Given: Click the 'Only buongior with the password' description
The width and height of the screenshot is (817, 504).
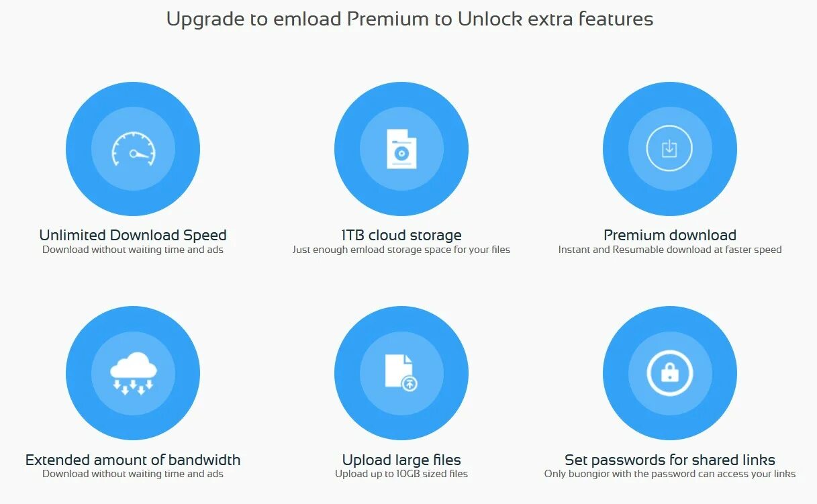Looking at the screenshot, I should point(670,474).
